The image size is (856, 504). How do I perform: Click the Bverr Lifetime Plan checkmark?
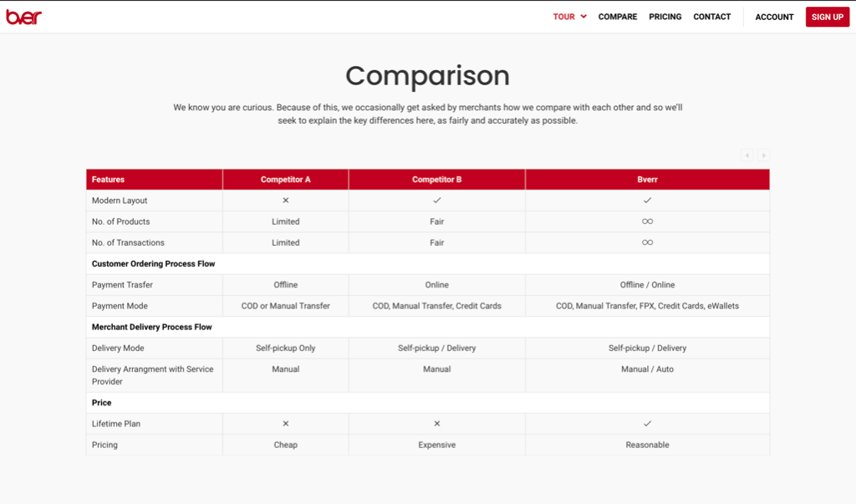pyautogui.click(x=648, y=424)
